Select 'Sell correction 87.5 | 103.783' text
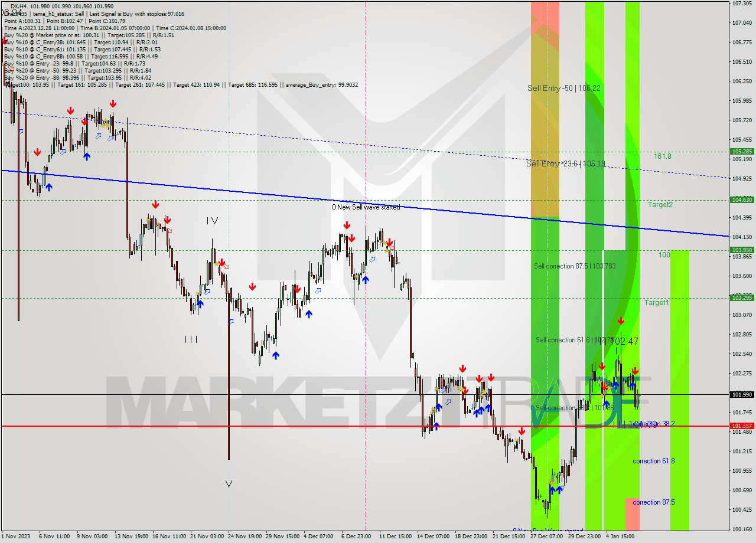The image size is (756, 543). pyautogui.click(x=575, y=266)
